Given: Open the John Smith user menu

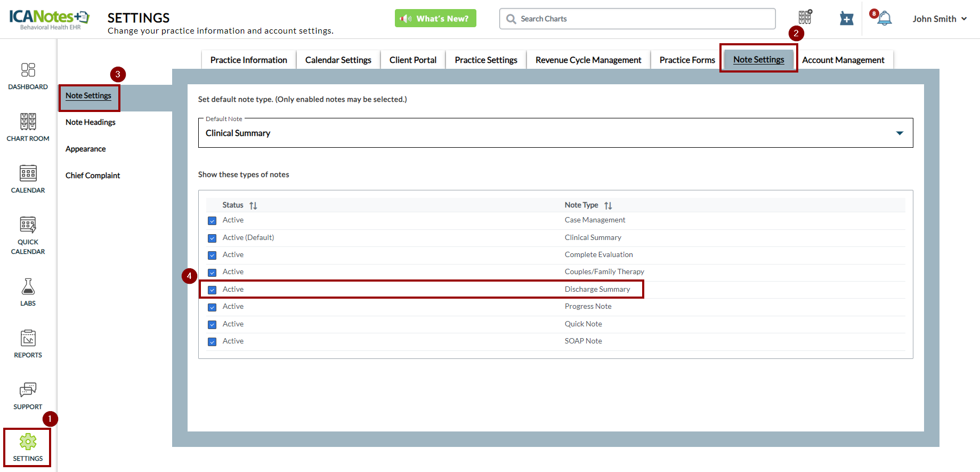Looking at the screenshot, I should coord(939,19).
